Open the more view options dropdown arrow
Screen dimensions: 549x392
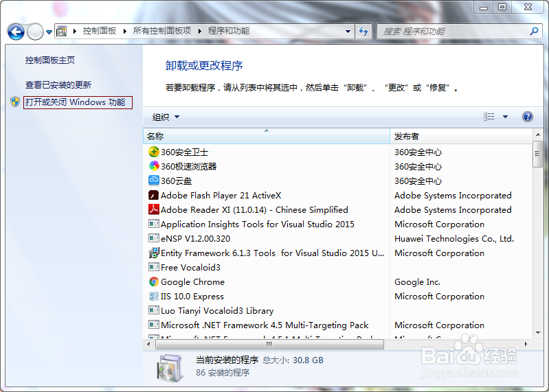click(505, 117)
